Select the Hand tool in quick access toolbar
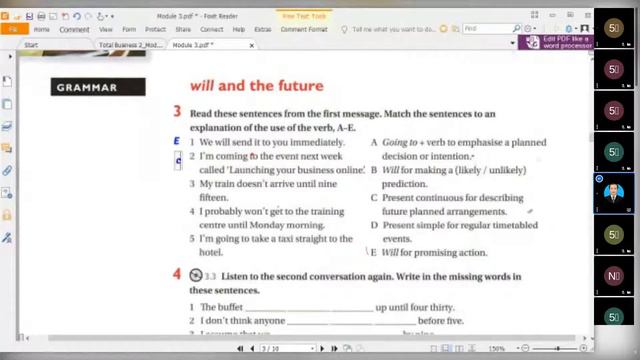This screenshot has width=640, height=360. 100,16
